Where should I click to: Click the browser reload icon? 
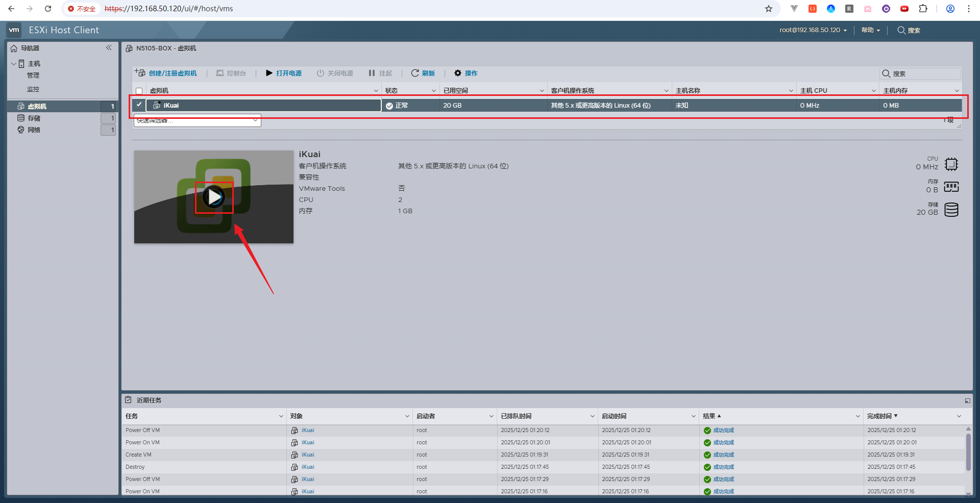pyautogui.click(x=48, y=9)
